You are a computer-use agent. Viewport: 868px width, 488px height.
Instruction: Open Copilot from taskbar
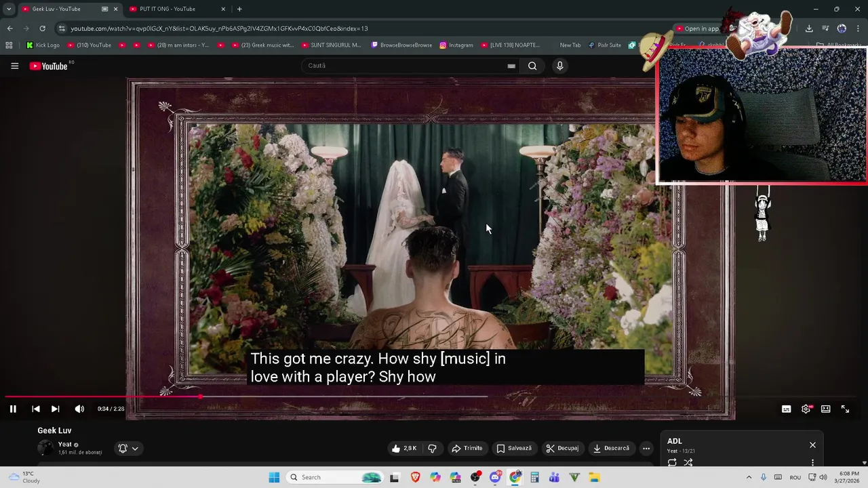pos(435,477)
